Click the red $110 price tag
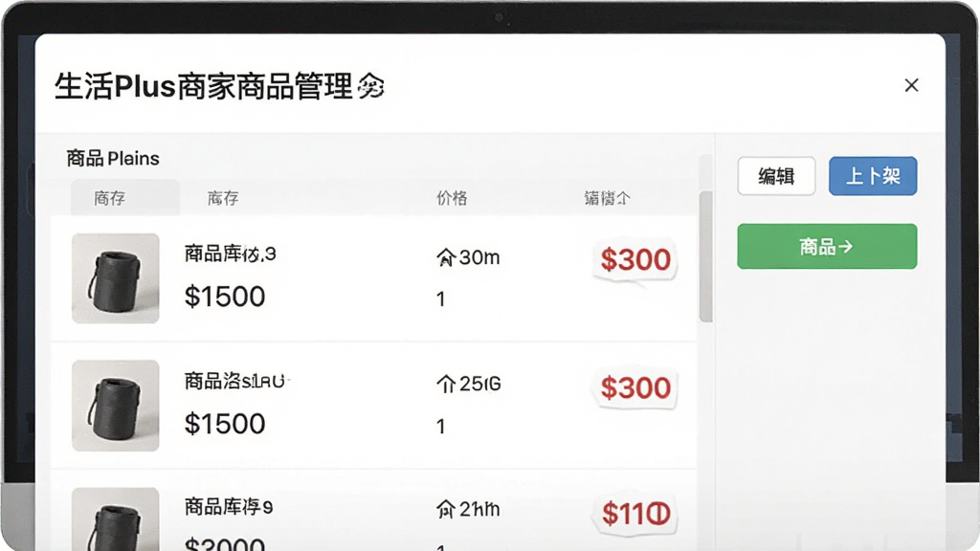Screen dimensions: 980x551 tap(635, 514)
